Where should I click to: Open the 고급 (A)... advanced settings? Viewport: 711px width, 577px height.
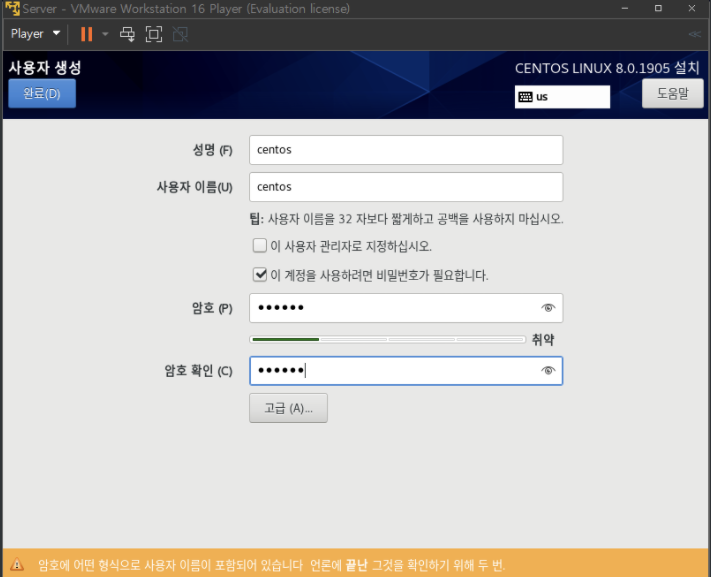coord(288,408)
